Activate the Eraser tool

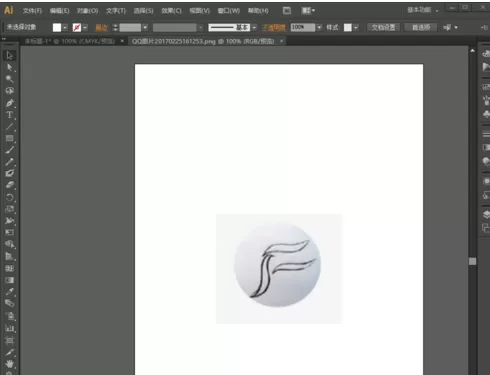(9, 185)
